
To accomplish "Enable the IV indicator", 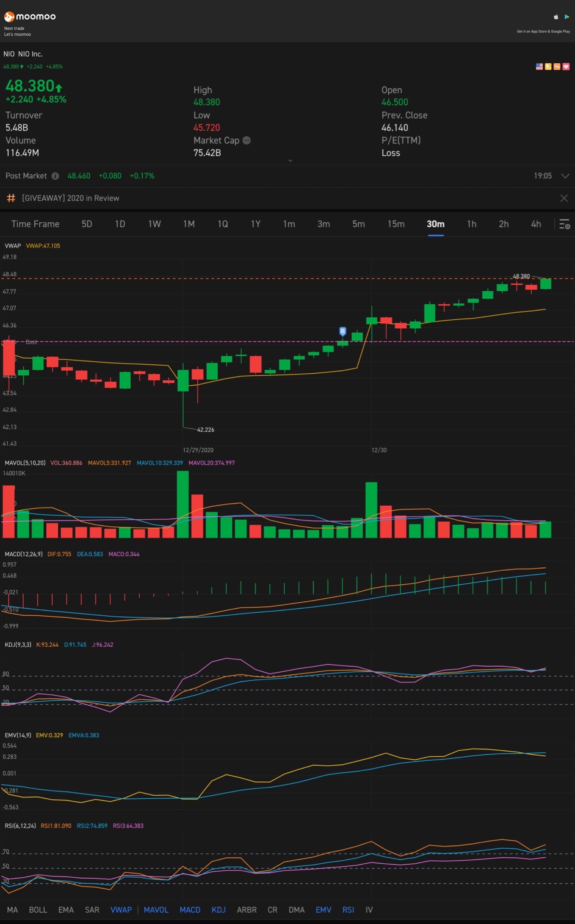I will [369, 910].
